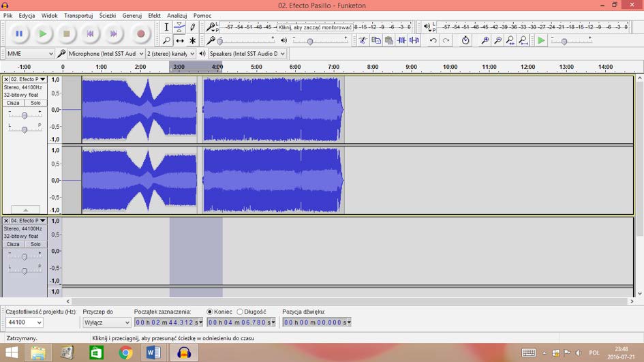Screen dimensions: 644x362
Task: Click recording meter to start monitoring
Action: (x=316, y=27)
